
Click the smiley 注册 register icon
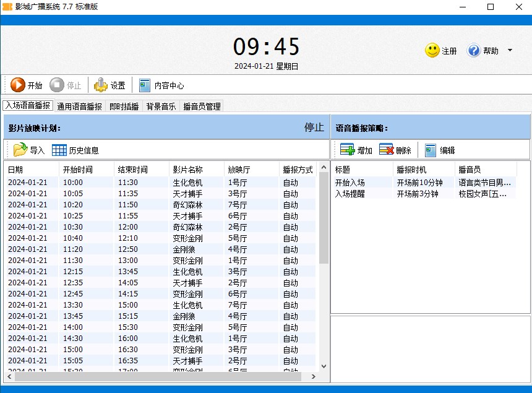(x=432, y=50)
